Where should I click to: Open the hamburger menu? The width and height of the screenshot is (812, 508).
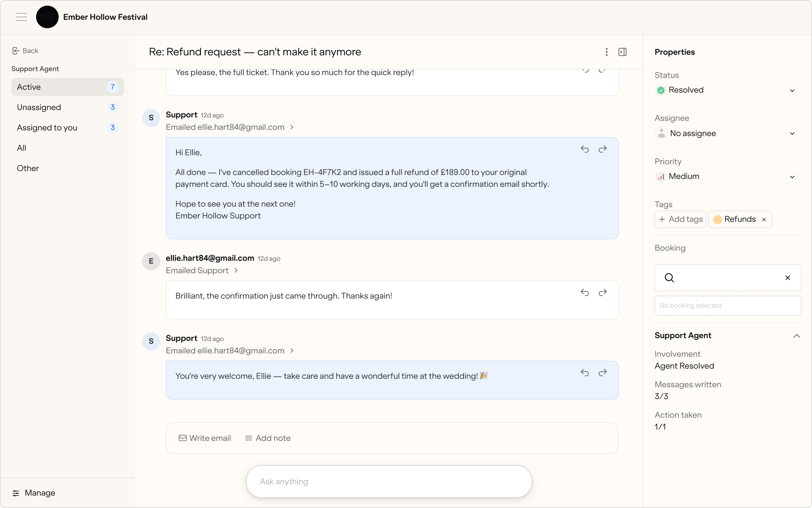21,17
